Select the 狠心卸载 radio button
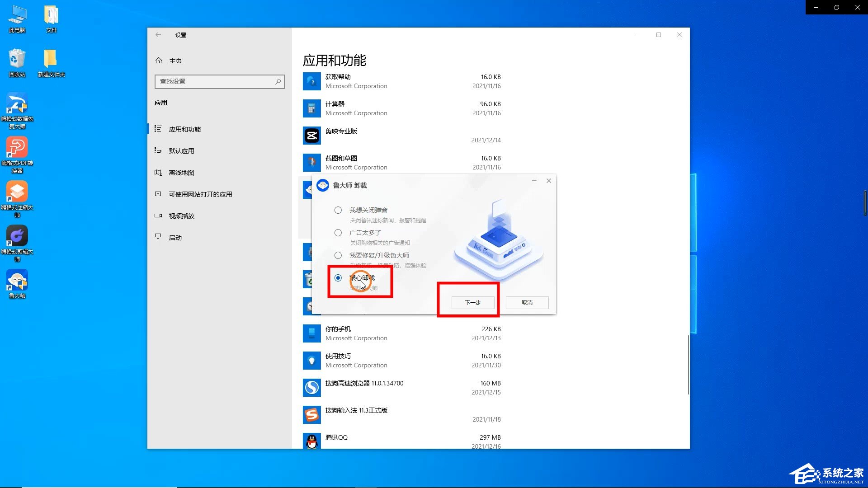Viewport: 868px width, 488px height. tap(338, 278)
